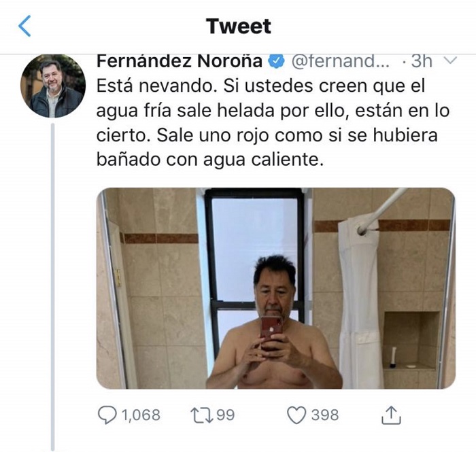This screenshot has height=452, width=476.
Task: Click the blue verified badge
Action: point(276,61)
